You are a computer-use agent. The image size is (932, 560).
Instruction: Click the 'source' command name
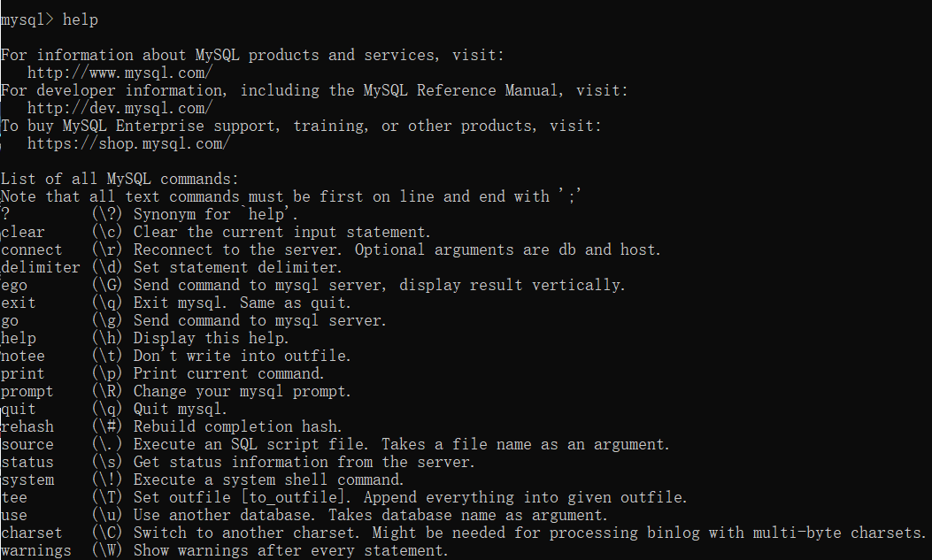27,444
